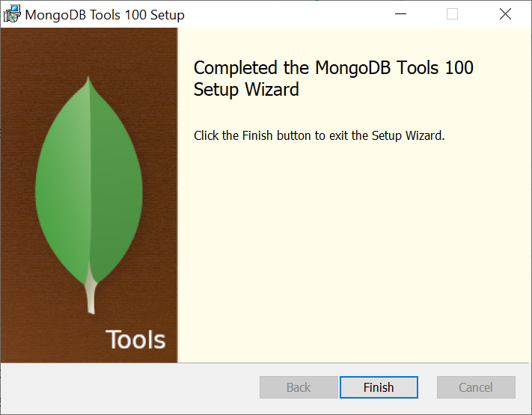Click the Finish button to exit setup
Image resolution: width=532 pixels, height=415 pixels.
click(x=379, y=387)
